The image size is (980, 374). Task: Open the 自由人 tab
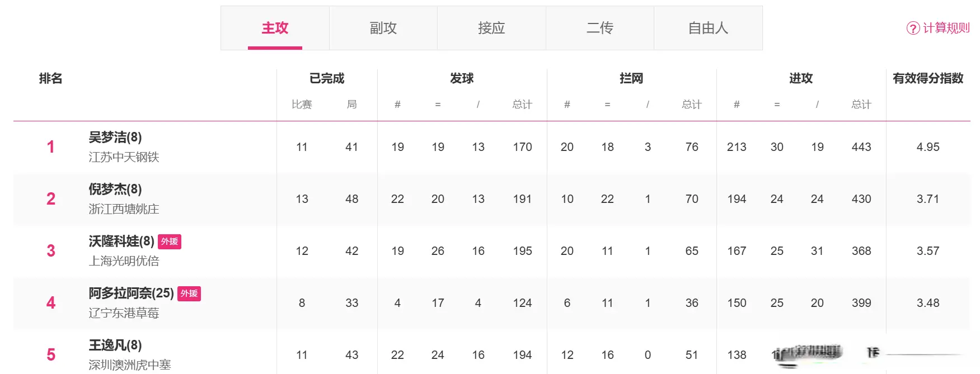708,28
